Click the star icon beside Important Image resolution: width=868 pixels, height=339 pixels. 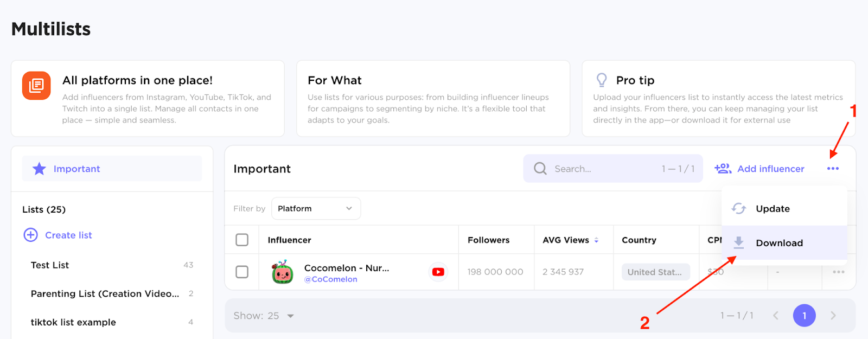tap(39, 169)
